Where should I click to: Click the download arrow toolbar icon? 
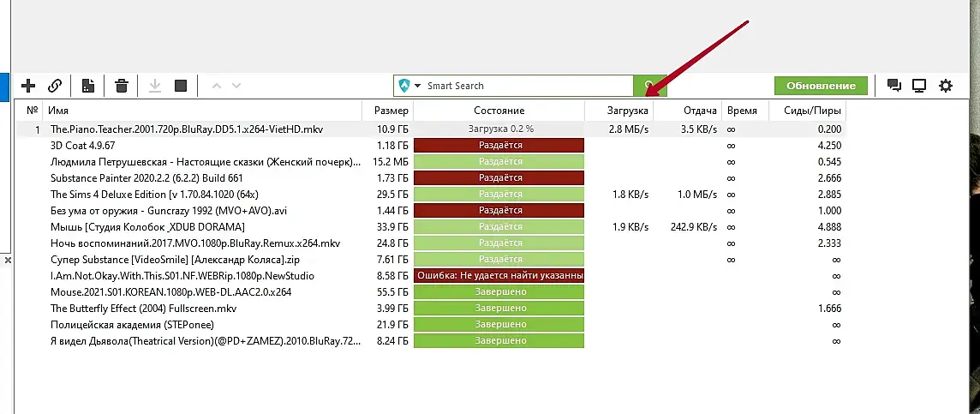pos(155,86)
